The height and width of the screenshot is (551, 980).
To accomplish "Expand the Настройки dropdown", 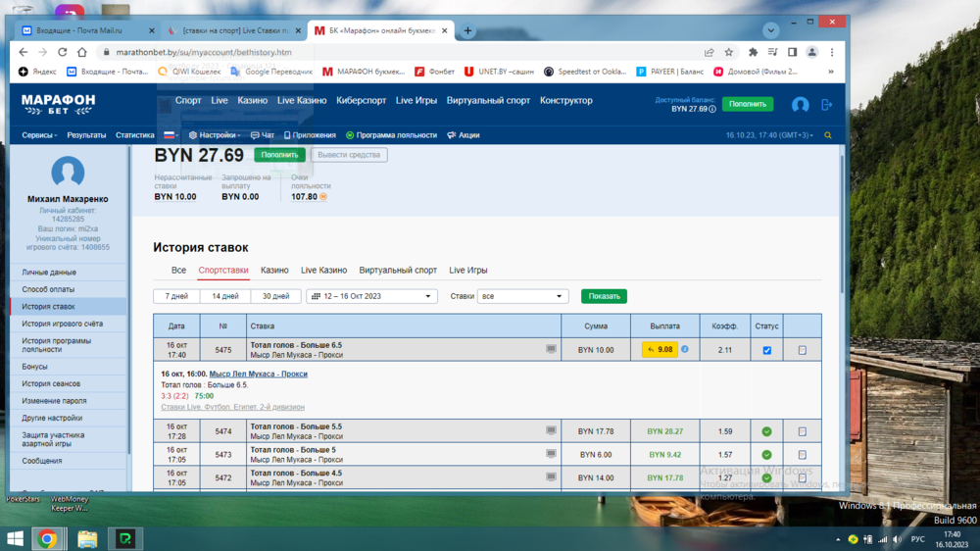I will pyautogui.click(x=215, y=135).
